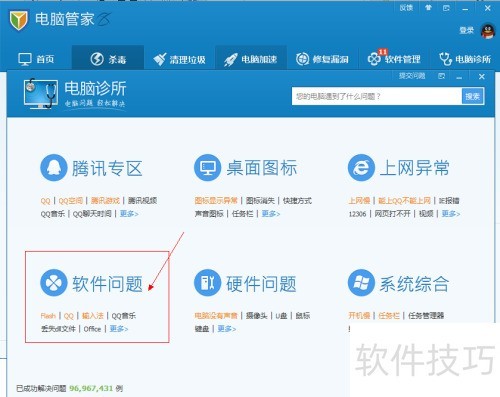
Task: Click the 鼠标 link
Action: click(x=303, y=316)
